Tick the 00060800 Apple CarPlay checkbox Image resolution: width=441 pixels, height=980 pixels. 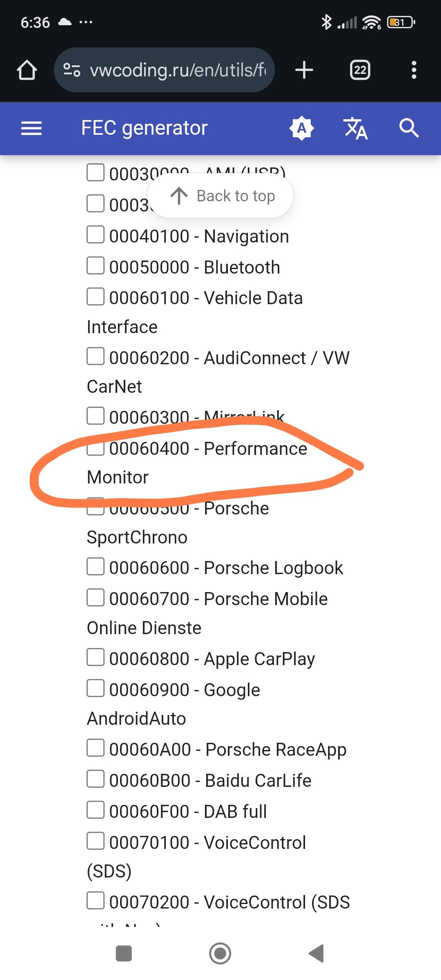(96, 657)
